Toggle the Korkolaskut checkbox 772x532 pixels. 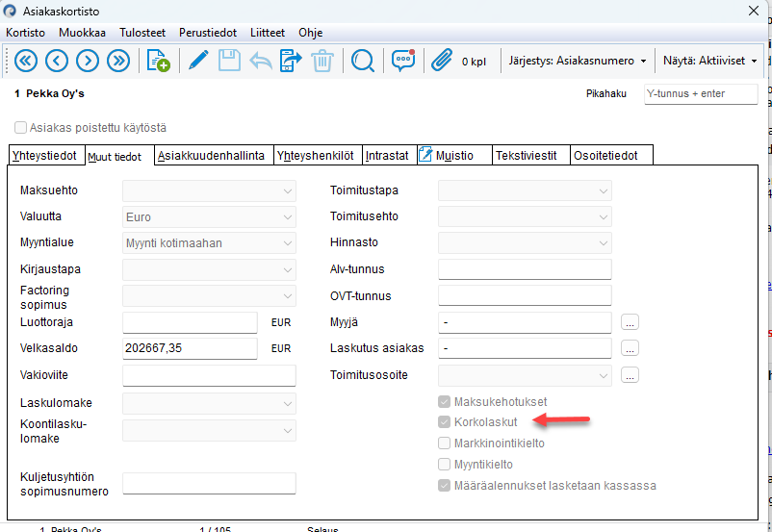444,421
